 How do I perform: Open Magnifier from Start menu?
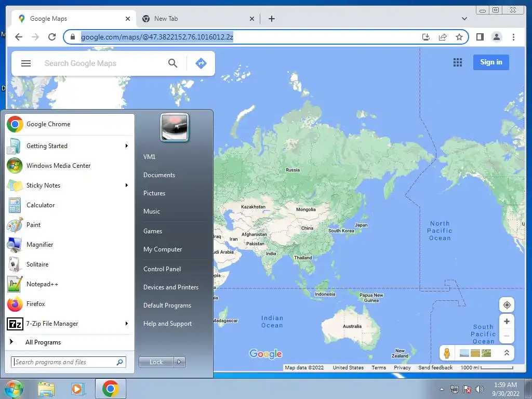tap(70, 245)
